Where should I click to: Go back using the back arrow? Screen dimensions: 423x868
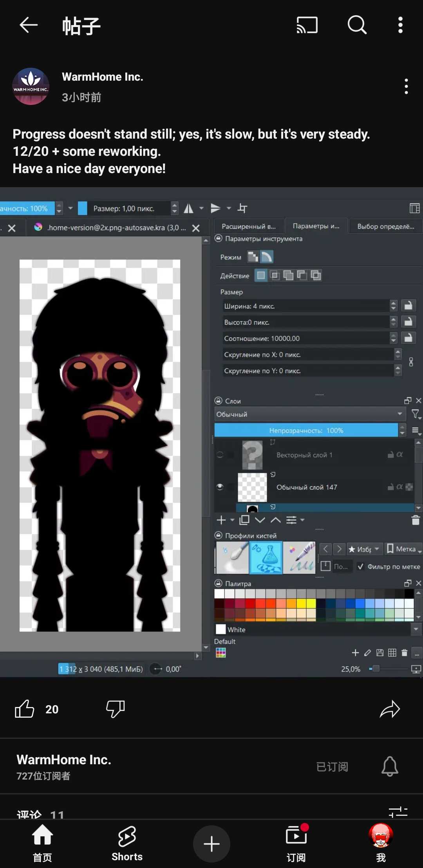pyautogui.click(x=29, y=25)
